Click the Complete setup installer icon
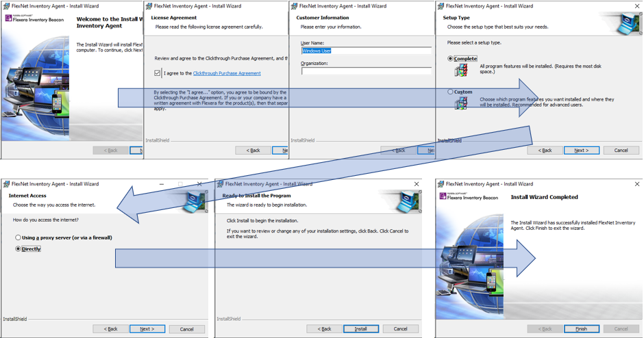Image resolution: width=644 pixels, height=338 pixels. tap(461, 70)
